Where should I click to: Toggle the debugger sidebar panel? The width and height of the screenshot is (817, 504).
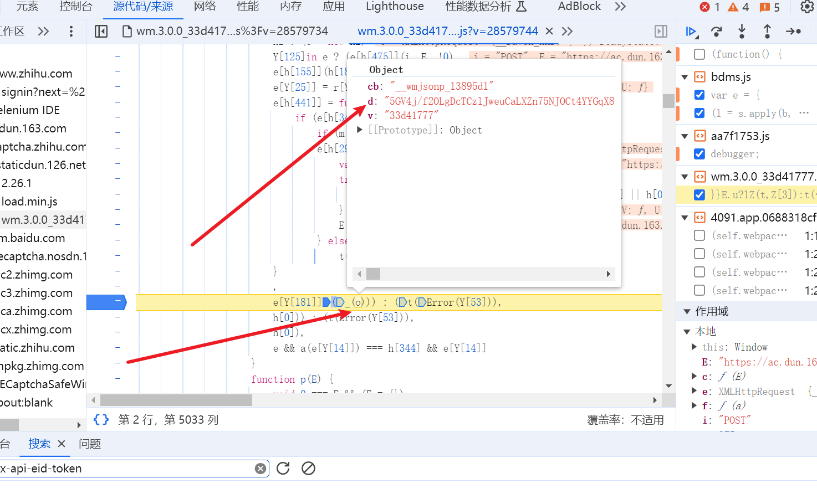(x=661, y=32)
